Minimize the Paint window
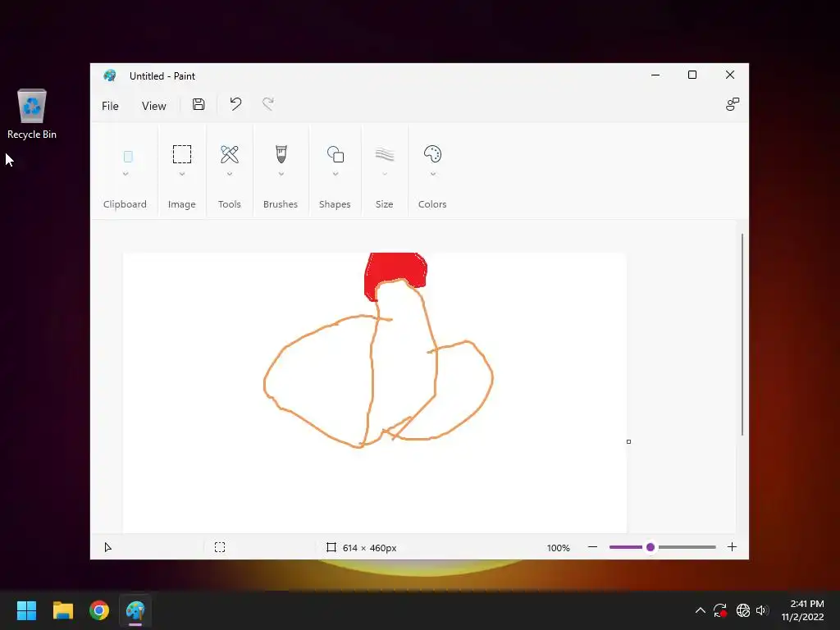 click(655, 75)
